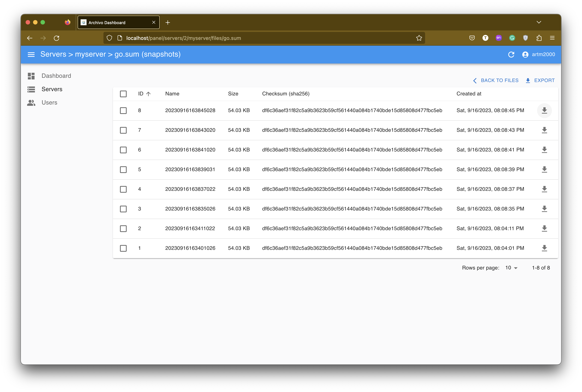Go to Dashboard in sidebar

pos(56,76)
